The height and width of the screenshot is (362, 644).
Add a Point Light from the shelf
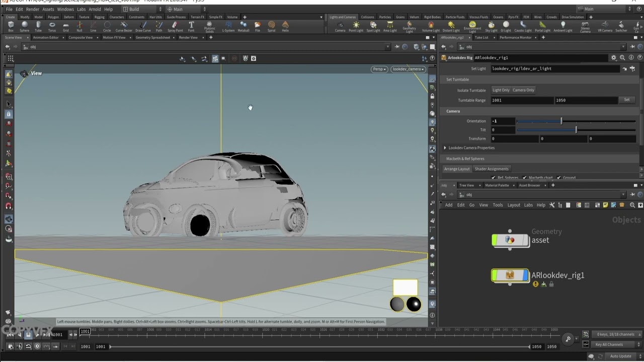(356, 27)
